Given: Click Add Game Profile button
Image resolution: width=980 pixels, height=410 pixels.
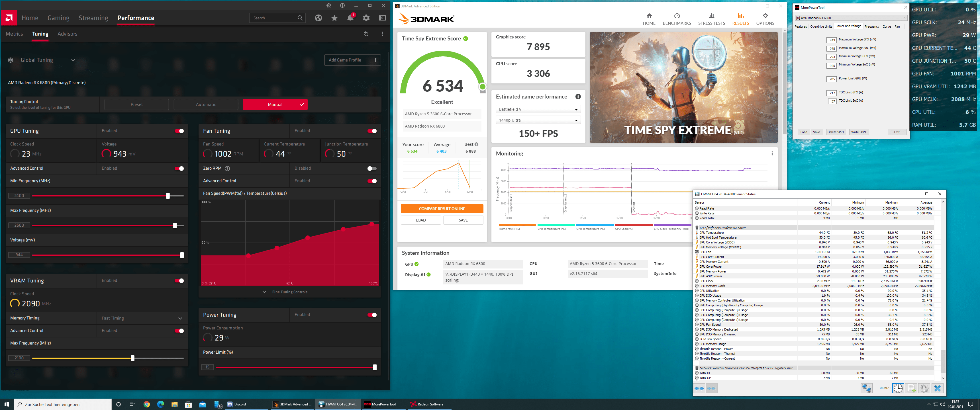Looking at the screenshot, I should pyautogui.click(x=352, y=60).
